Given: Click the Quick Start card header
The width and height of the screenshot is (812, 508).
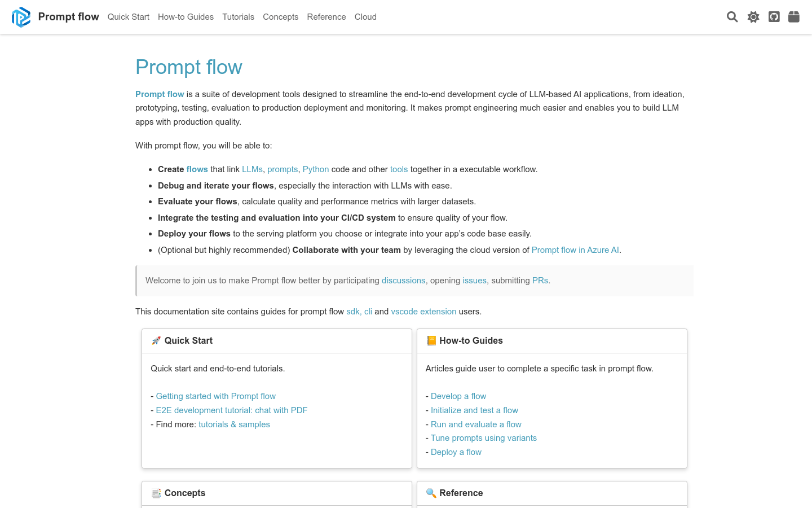Looking at the screenshot, I should (x=188, y=341).
